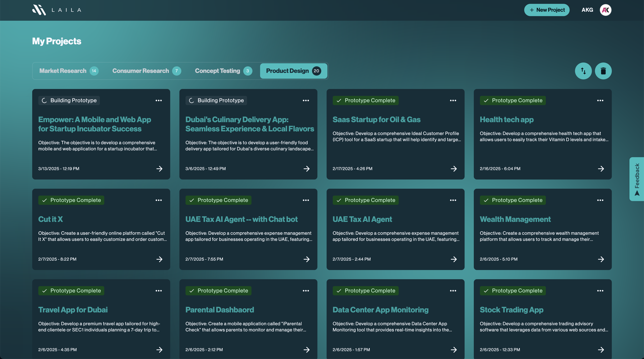Open the AK user avatar
The width and height of the screenshot is (644, 359).
click(x=605, y=10)
